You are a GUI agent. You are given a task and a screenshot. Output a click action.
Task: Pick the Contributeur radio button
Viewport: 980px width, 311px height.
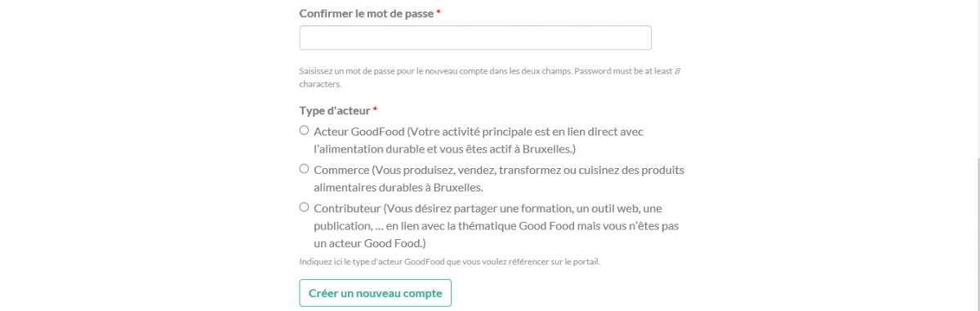(305, 207)
